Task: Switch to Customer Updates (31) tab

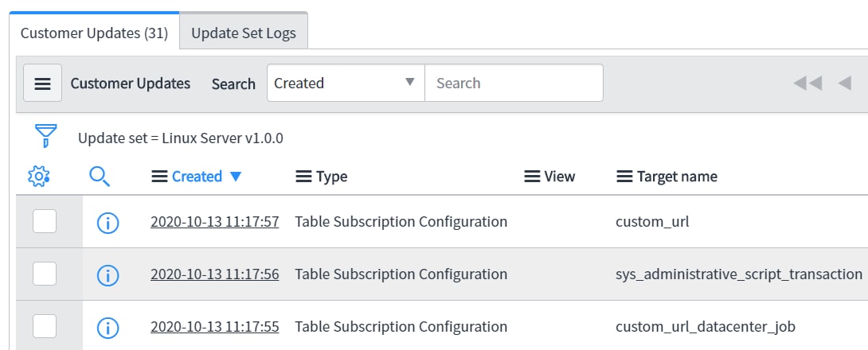Action: [94, 33]
